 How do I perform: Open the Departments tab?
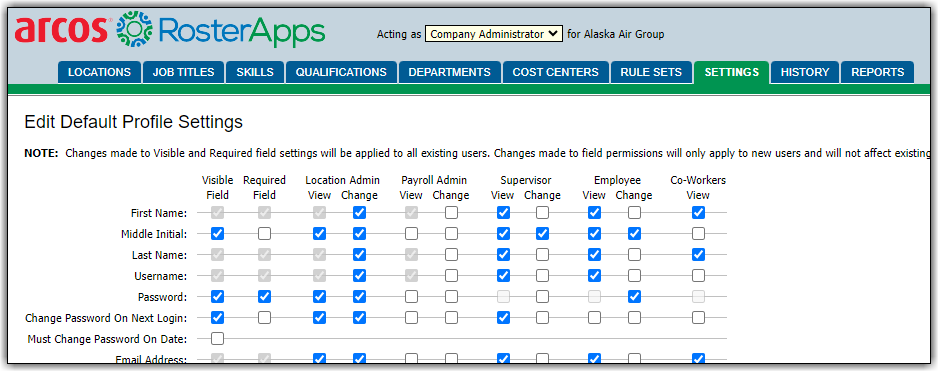[x=450, y=72]
